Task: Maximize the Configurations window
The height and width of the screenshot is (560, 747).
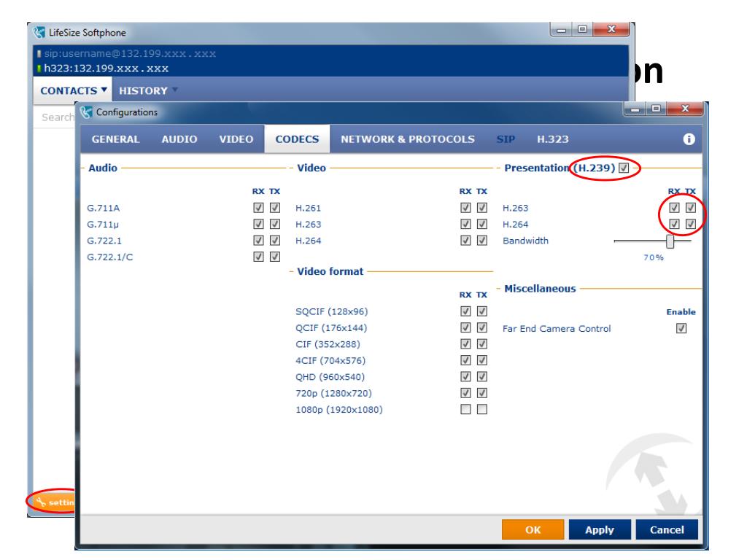Action: coord(656,109)
